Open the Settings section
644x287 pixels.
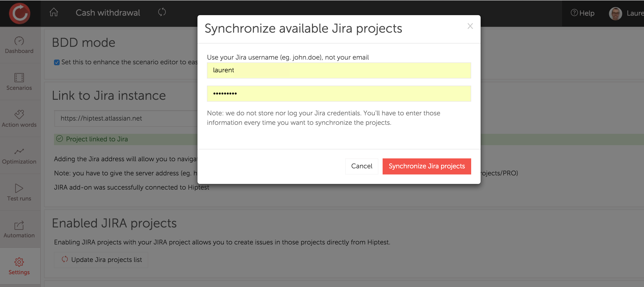[19, 266]
